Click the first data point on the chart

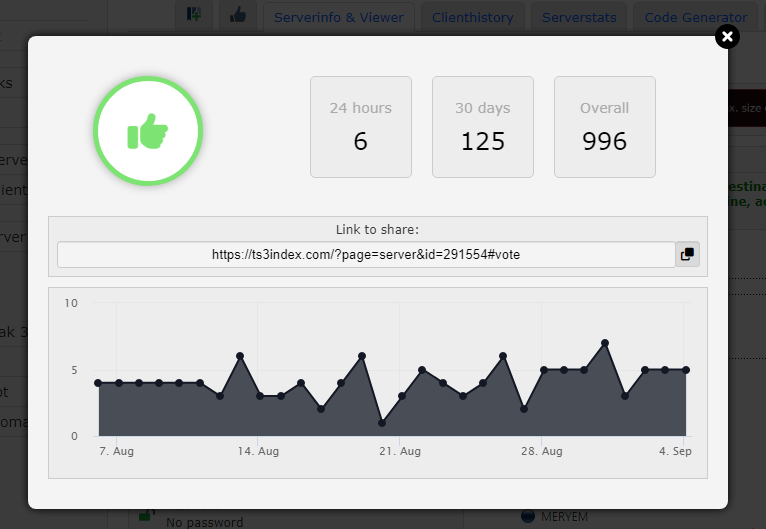click(98, 383)
